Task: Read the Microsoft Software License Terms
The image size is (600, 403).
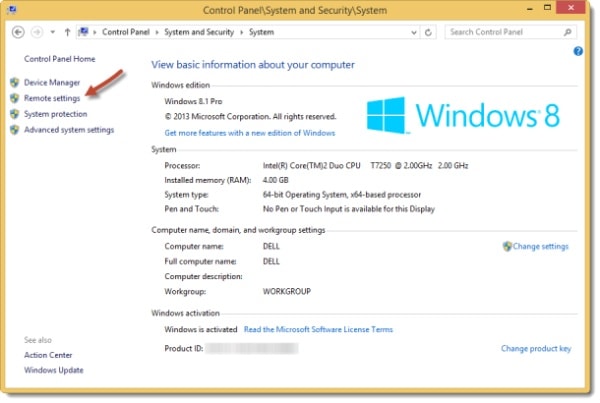Action: click(318, 330)
